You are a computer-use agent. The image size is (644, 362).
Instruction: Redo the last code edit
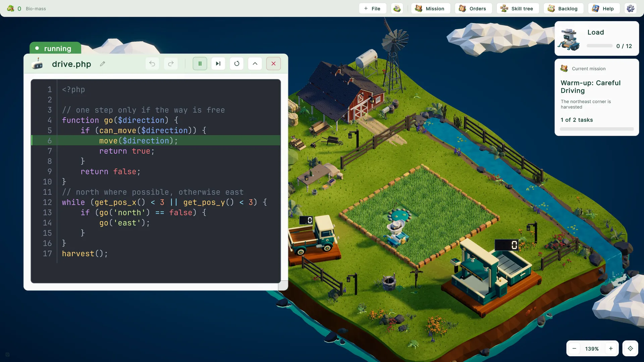tap(171, 64)
